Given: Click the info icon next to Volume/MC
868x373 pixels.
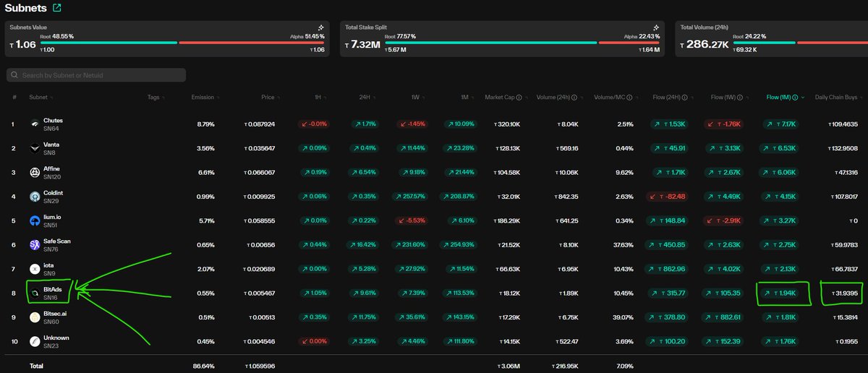Looking at the screenshot, I should (x=631, y=97).
